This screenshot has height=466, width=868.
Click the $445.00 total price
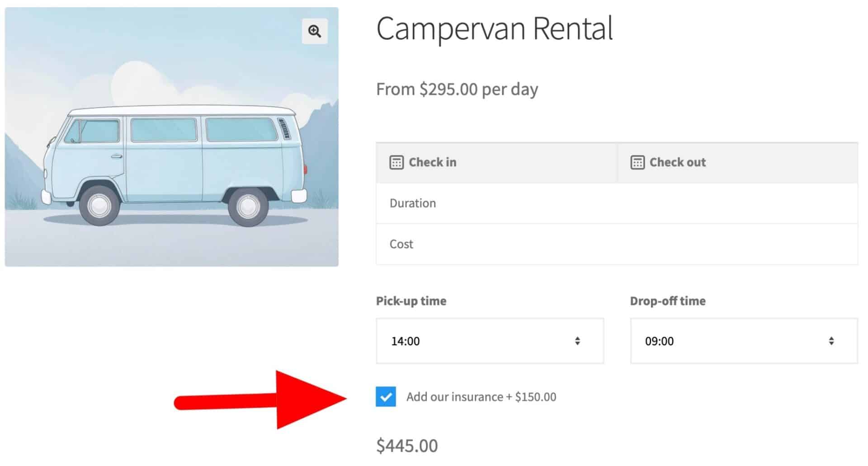407,446
